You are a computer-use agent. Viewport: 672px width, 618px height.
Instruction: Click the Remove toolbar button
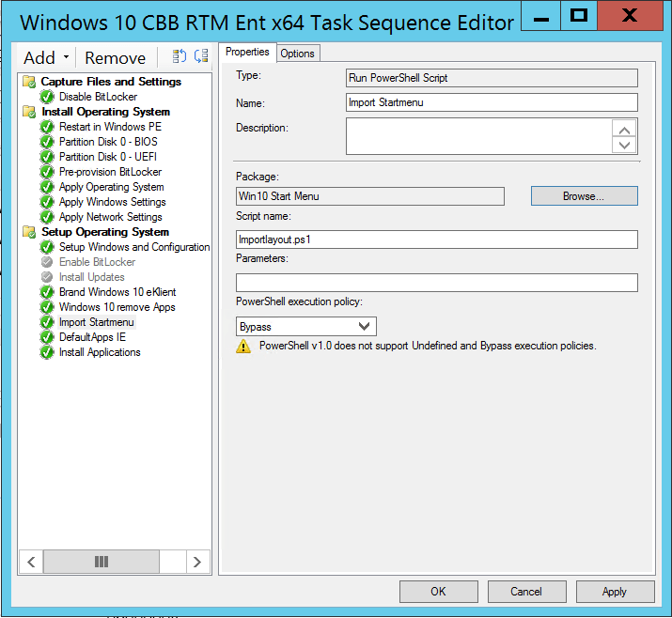click(x=116, y=58)
